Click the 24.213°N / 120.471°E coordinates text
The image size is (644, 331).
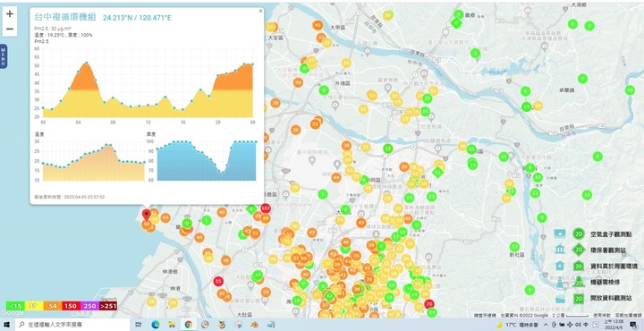[137, 18]
